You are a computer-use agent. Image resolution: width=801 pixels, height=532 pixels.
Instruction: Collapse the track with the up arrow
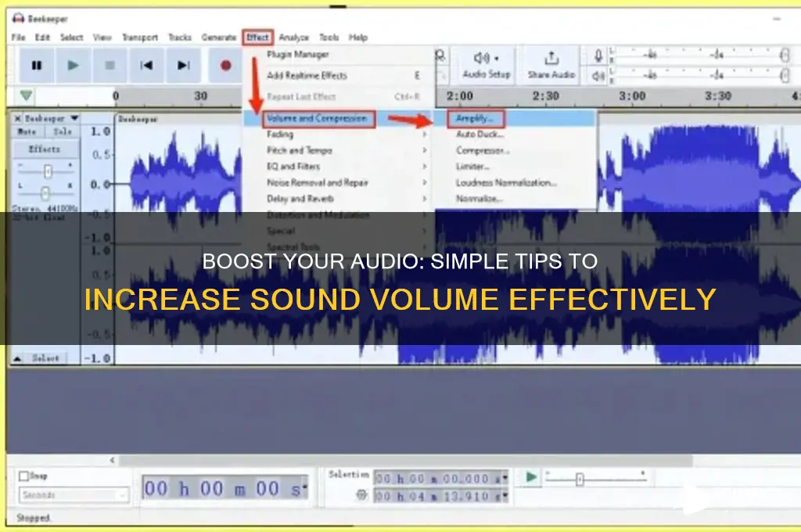[17, 358]
